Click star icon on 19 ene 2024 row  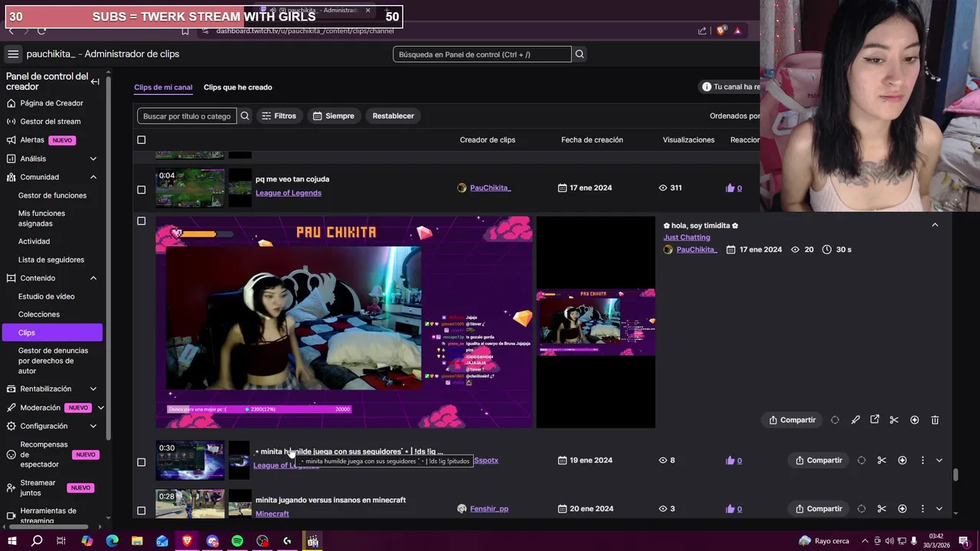pos(902,461)
